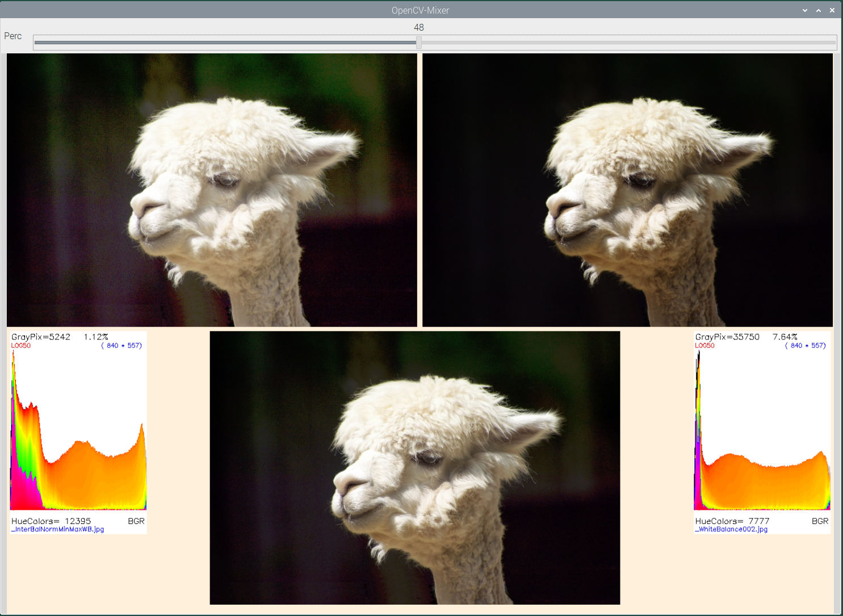This screenshot has height=616, width=843.
Task: Select the top-left alpaca source image
Action: (211, 190)
